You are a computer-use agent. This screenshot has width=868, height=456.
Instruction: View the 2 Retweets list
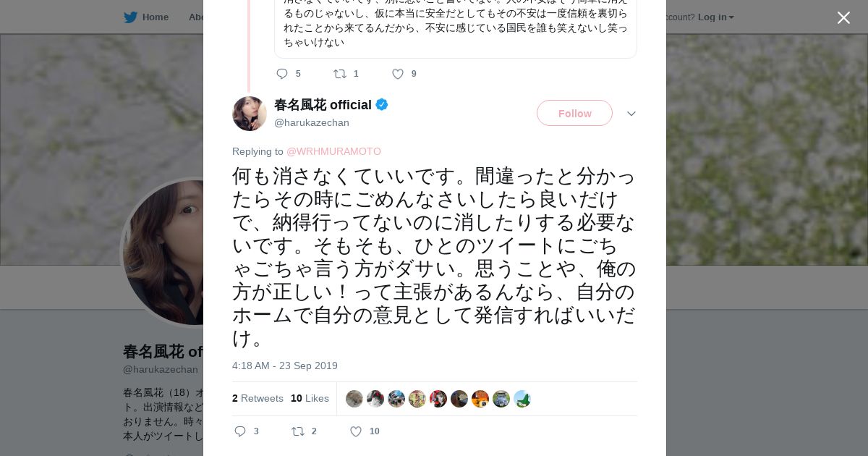258,398
